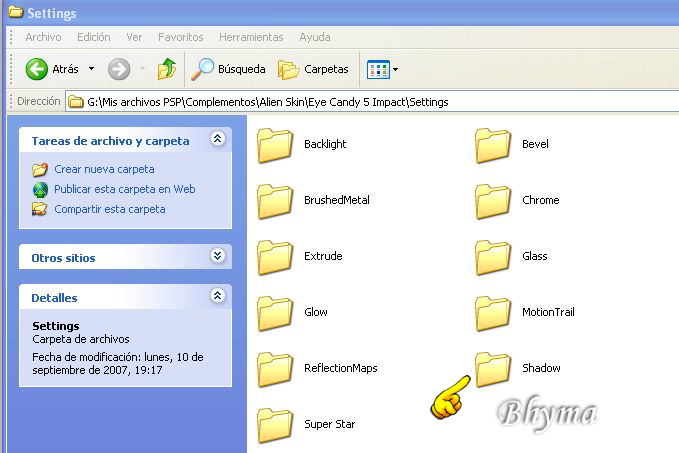
Task: Open the Archivo menu
Action: [x=43, y=37]
